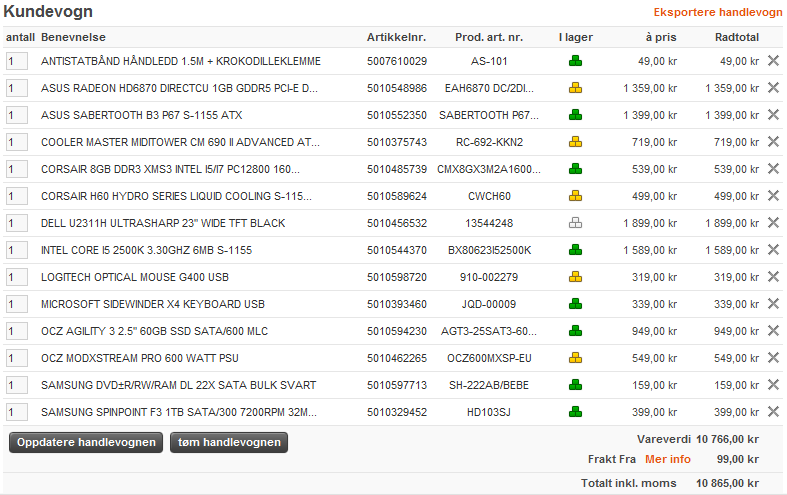
Task: Remove MICROSOFT SIDEWINDER X4 KEYBOARD item
Action: [x=773, y=304]
